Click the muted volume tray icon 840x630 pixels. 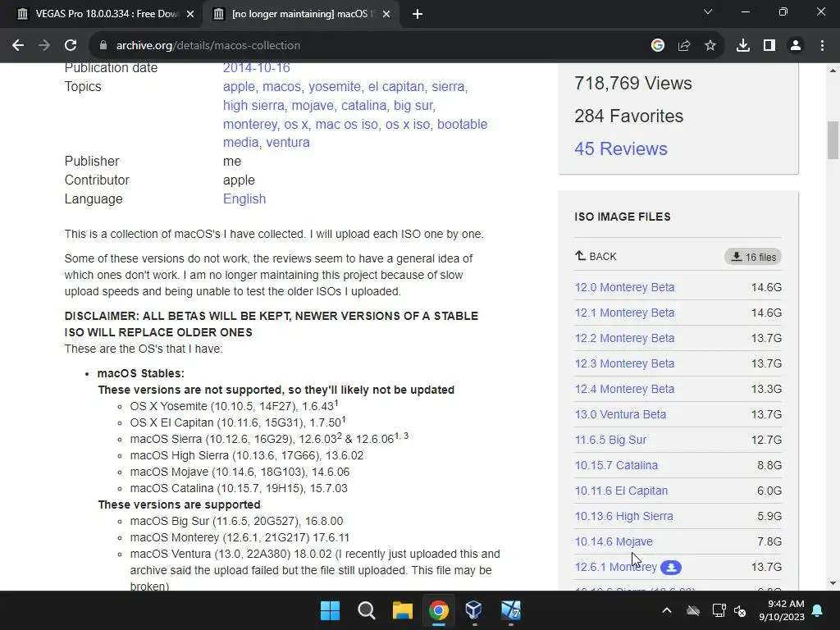tap(741, 610)
